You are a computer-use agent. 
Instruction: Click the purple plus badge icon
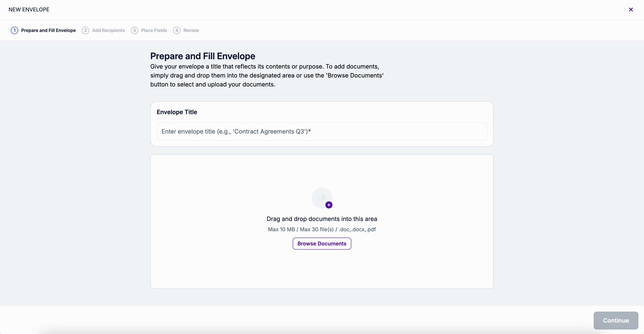point(329,205)
